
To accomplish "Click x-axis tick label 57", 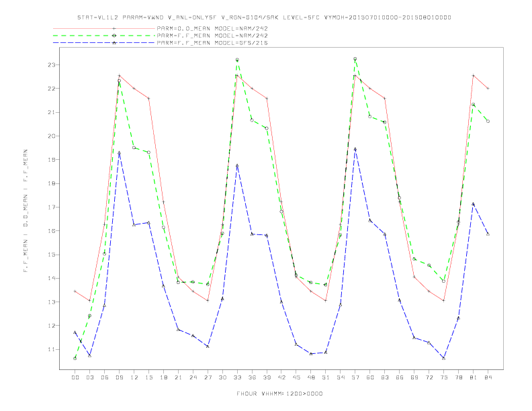I will (x=355, y=377).
